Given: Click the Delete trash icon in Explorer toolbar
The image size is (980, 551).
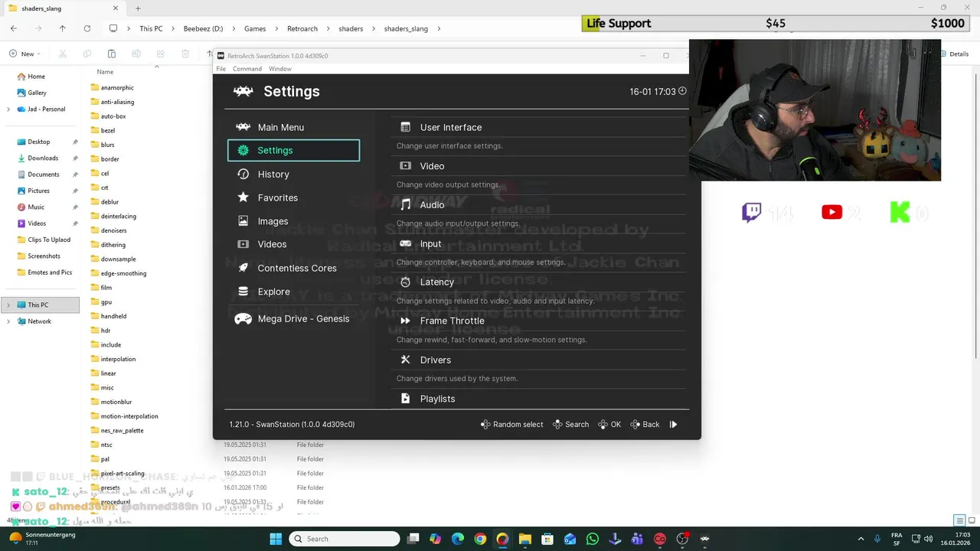Looking at the screenshot, I should coord(185,54).
